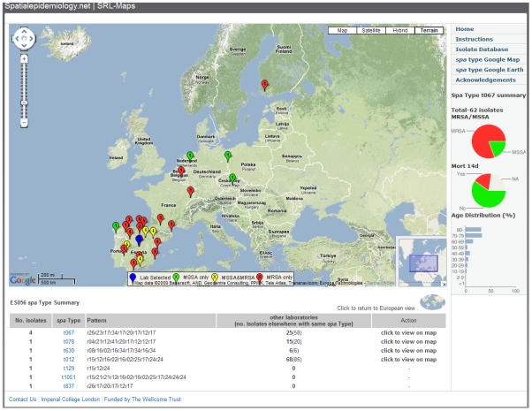This screenshot has height=411, width=532.
Task: Open spa type t837 link
Action: pos(69,386)
